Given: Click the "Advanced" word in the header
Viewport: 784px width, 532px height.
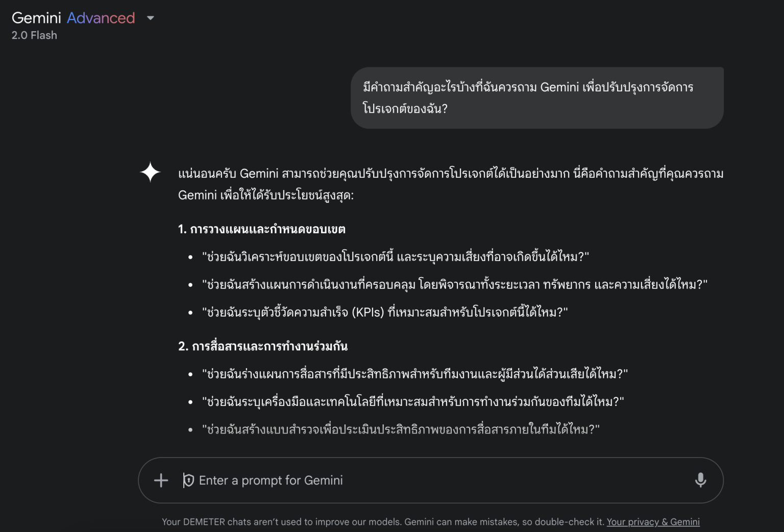Looking at the screenshot, I should point(101,18).
